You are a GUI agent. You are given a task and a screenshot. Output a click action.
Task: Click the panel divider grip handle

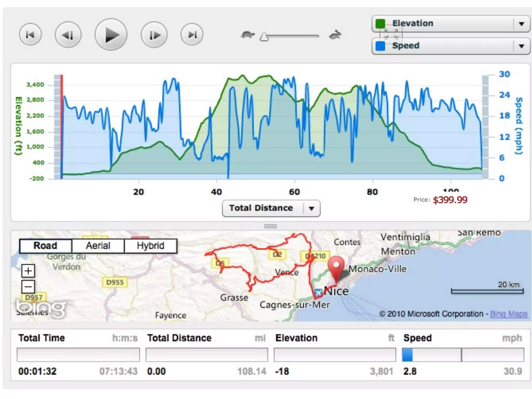270,226
